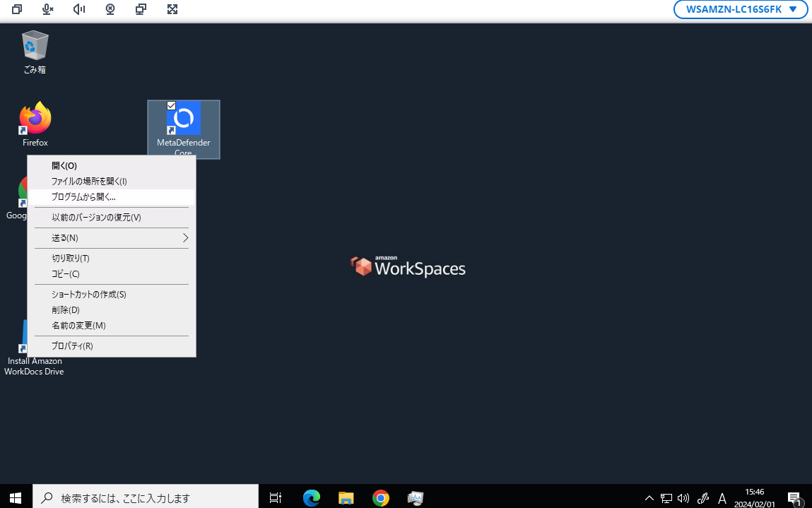The width and height of the screenshot is (812, 508).
Task: Unmute the microphone toolbar toggle
Action: (x=47, y=9)
